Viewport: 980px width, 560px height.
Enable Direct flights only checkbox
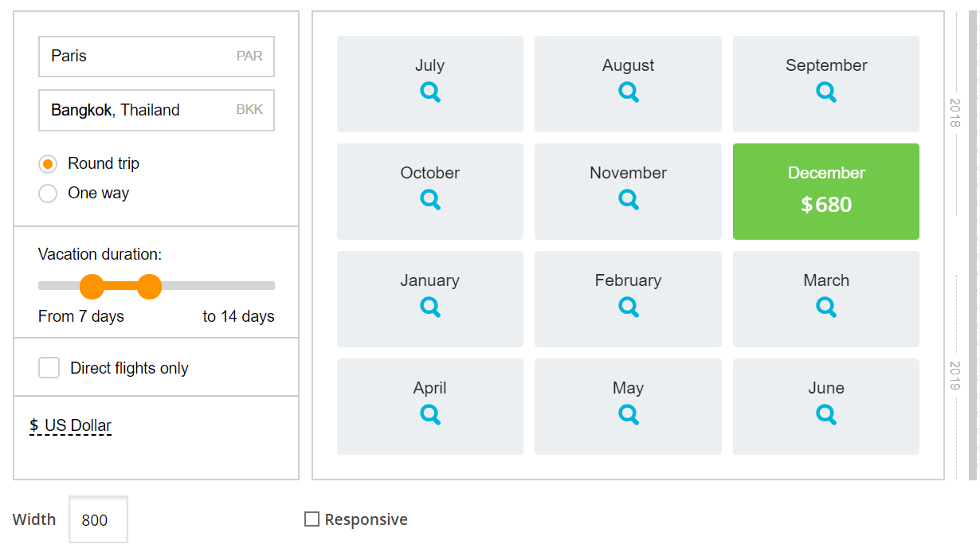49,368
